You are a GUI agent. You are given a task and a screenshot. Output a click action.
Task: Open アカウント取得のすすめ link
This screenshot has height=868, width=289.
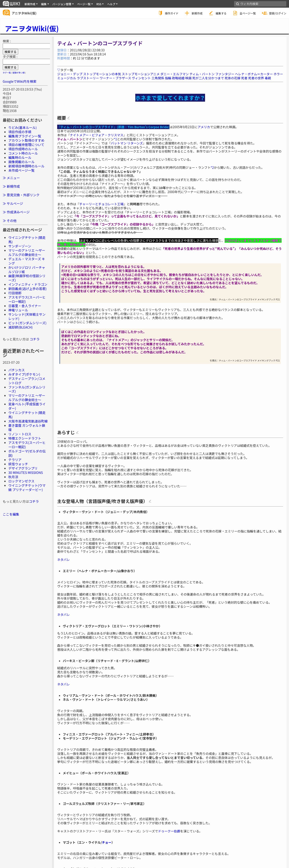pyautogui.click(x=26, y=141)
